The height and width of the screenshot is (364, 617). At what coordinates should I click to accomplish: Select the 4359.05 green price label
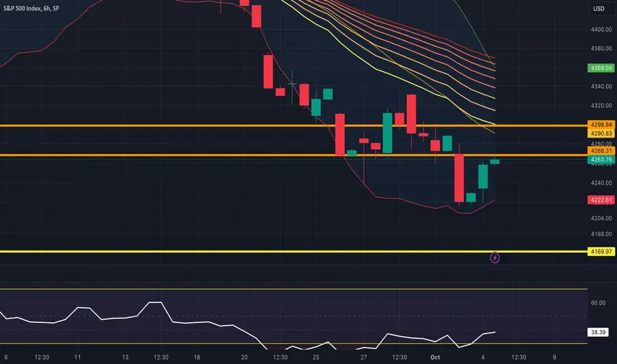tap(601, 68)
